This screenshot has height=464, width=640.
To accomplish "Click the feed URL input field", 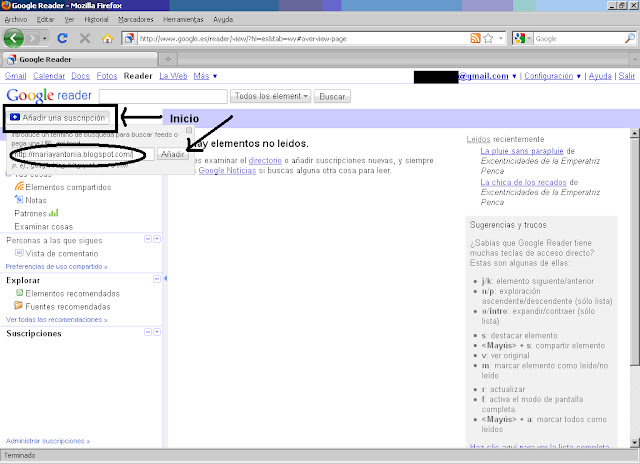I will (x=83, y=154).
